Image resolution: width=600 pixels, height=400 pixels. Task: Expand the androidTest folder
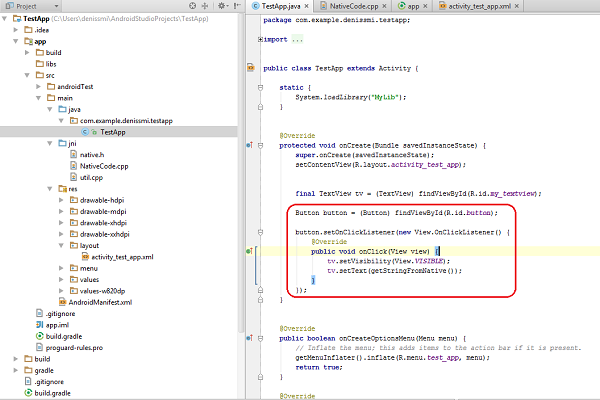click(x=38, y=87)
